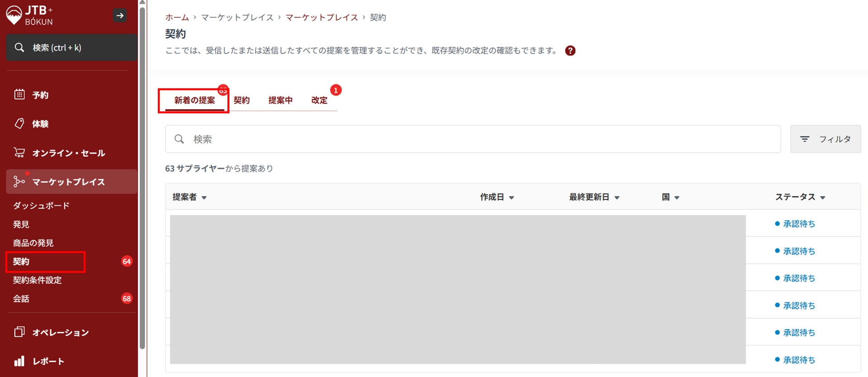
Task: Click the マーケットプレイス network icon
Action: tap(19, 181)
